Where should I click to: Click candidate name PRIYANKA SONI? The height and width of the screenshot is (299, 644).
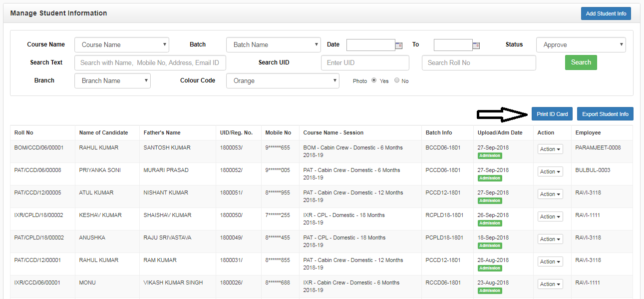(100, 170)
